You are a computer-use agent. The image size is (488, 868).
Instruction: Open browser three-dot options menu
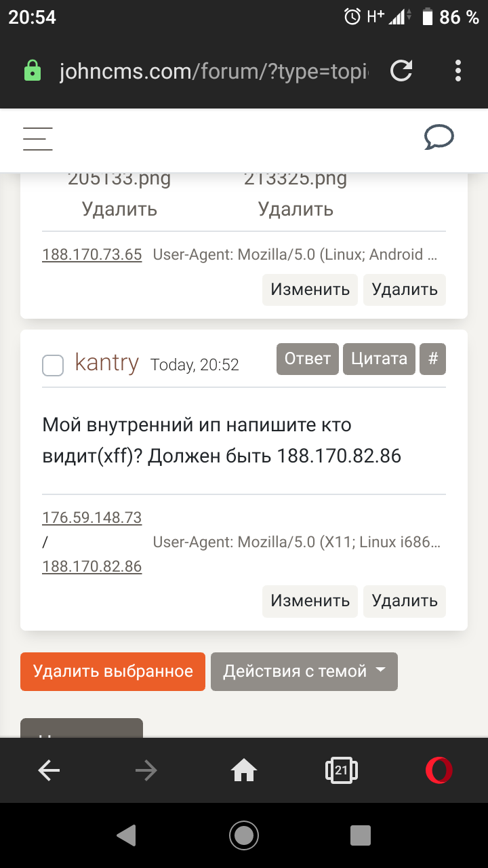tap(458, 71)
